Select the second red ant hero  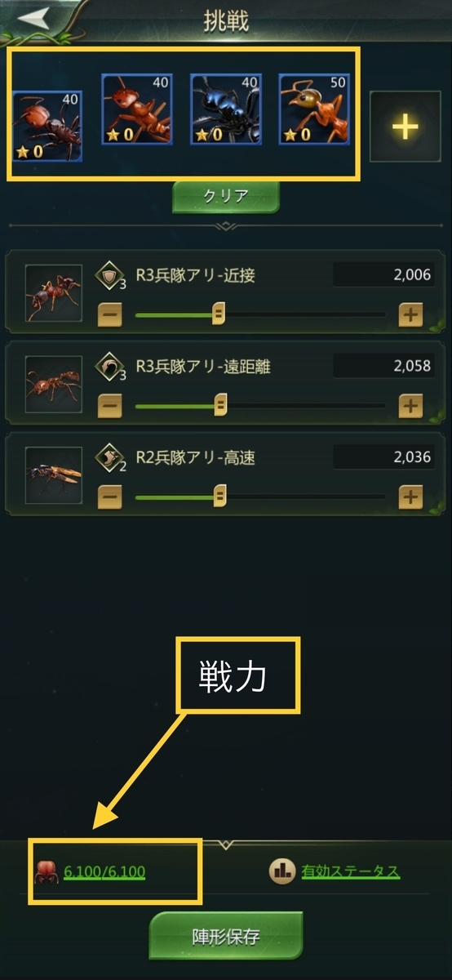tap(136, 109)
